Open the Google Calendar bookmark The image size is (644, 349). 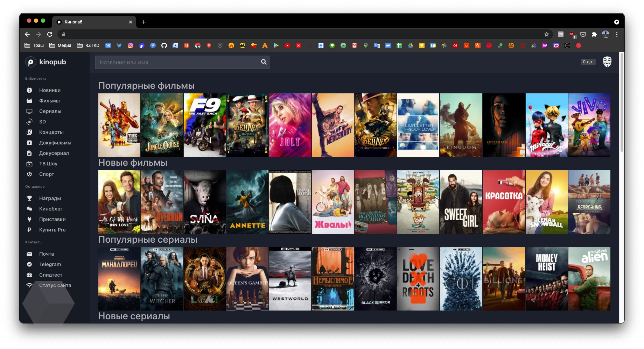click(433, 45)
